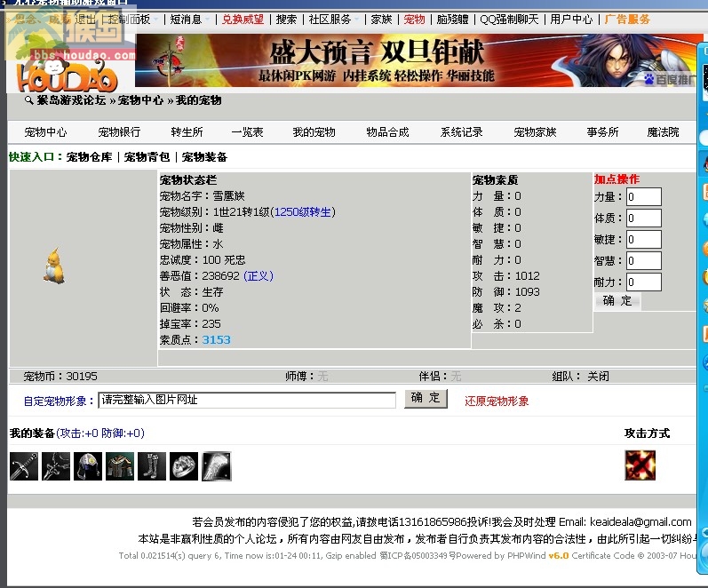Go to 猴岛游戏论坛 in the breadcrumb

(71, 100)
